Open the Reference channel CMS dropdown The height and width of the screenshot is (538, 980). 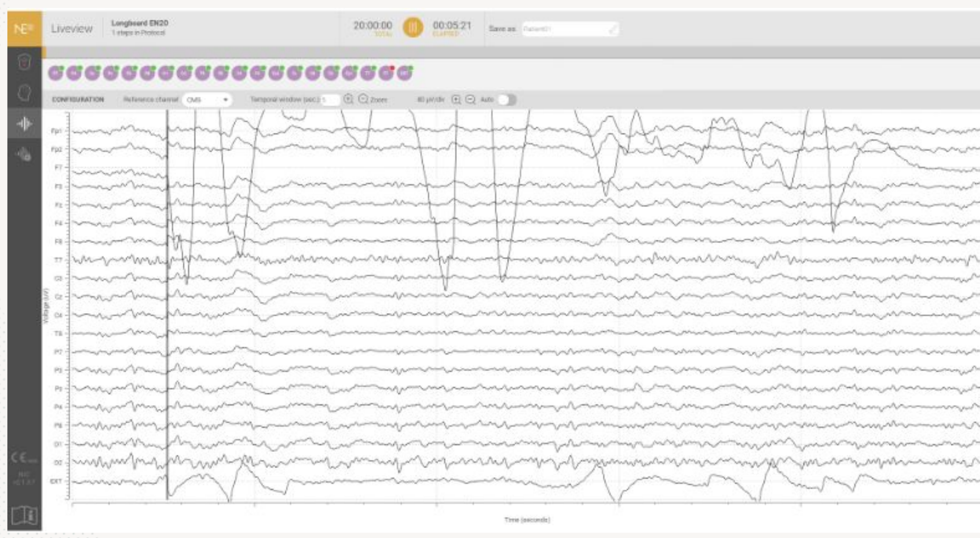(x=207, y=99)
